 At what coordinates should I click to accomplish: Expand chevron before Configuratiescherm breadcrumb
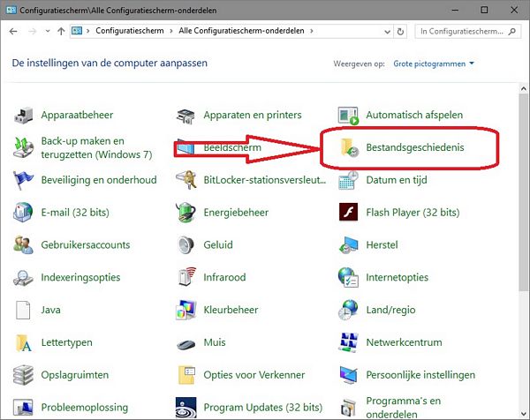[88, 31]
